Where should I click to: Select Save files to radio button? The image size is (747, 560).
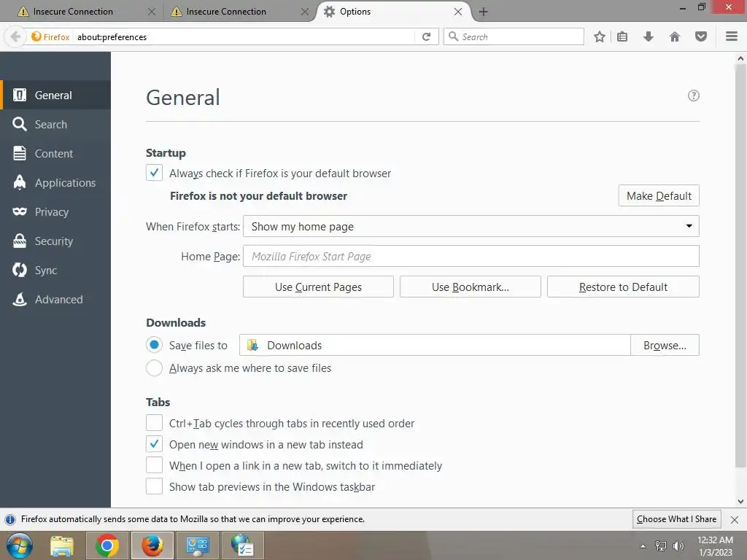[154, 345]
